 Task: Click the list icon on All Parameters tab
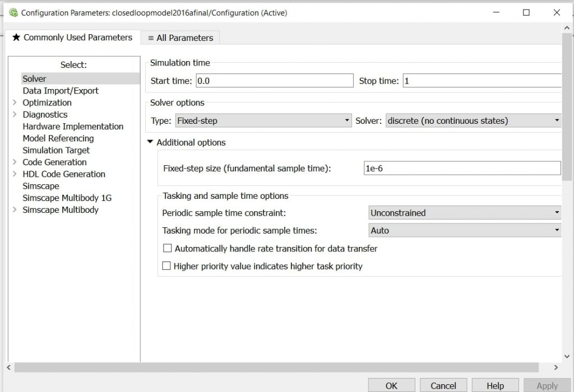[x=151, y=38]
